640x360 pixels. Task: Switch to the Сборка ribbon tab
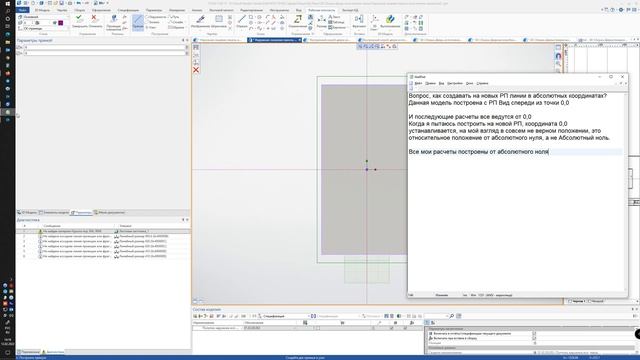coord(80,10)
